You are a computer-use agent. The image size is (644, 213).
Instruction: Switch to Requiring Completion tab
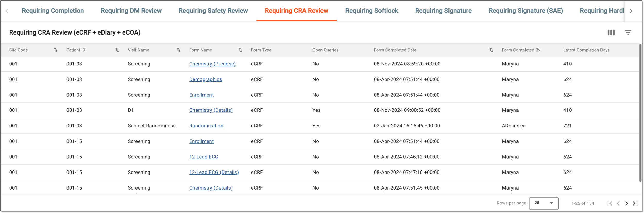(53, 11)
